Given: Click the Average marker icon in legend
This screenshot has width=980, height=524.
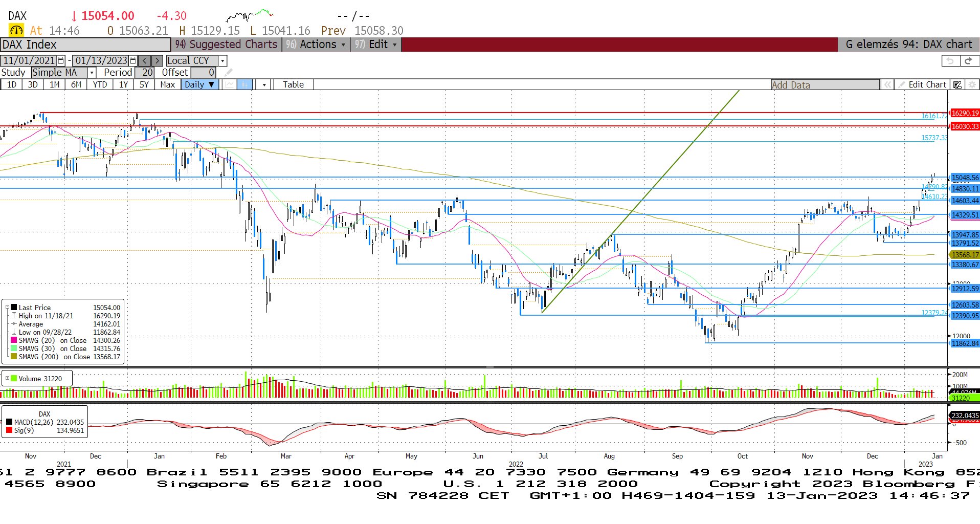Looking at the screenshot, I should [14, 324].
